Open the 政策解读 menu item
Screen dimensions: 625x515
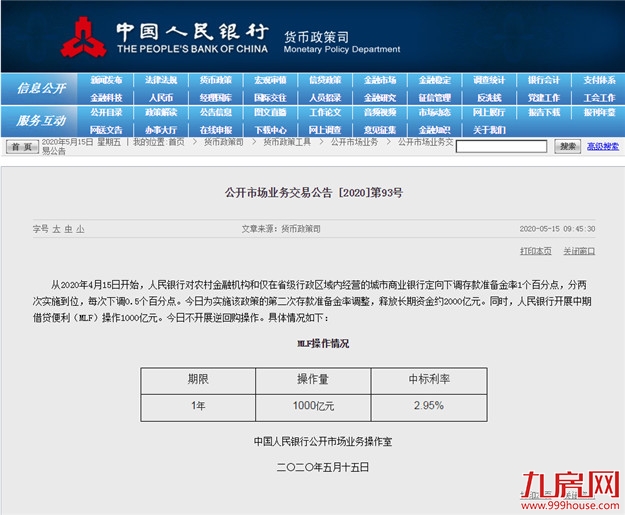161,112
